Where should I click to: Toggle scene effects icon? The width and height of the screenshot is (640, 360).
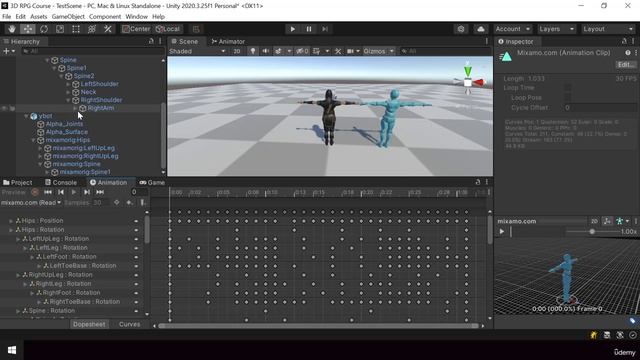278,51
